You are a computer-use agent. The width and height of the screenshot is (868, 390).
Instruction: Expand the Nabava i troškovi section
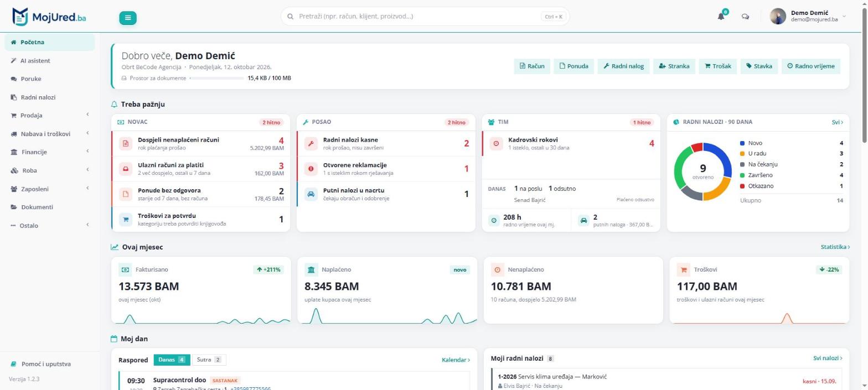click(50, 133)
